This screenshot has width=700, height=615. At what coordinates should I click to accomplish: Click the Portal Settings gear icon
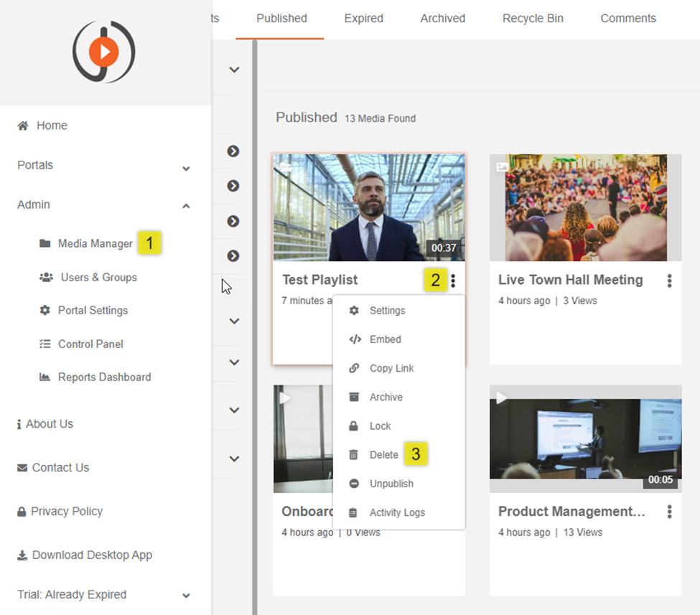(x=45, y=310)
